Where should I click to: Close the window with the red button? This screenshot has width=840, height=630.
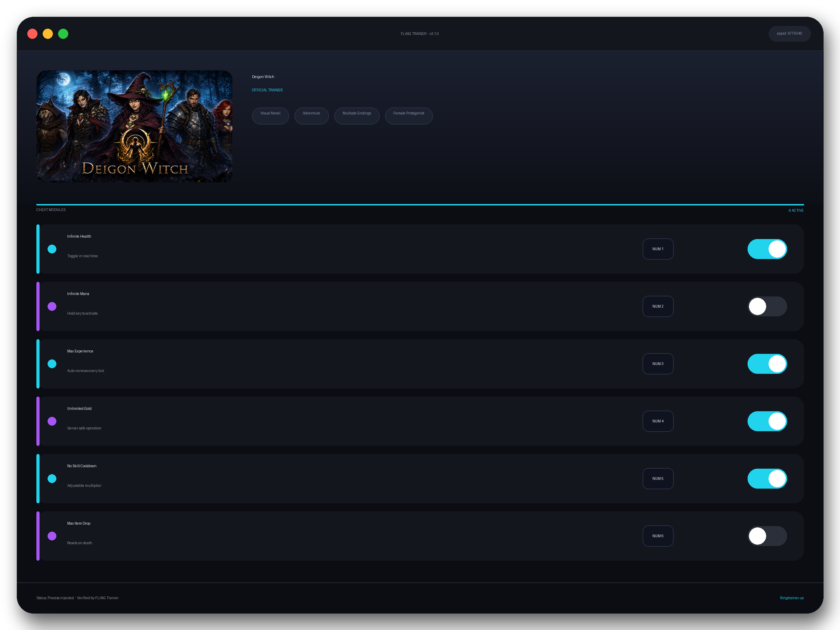tap(32, 34)
